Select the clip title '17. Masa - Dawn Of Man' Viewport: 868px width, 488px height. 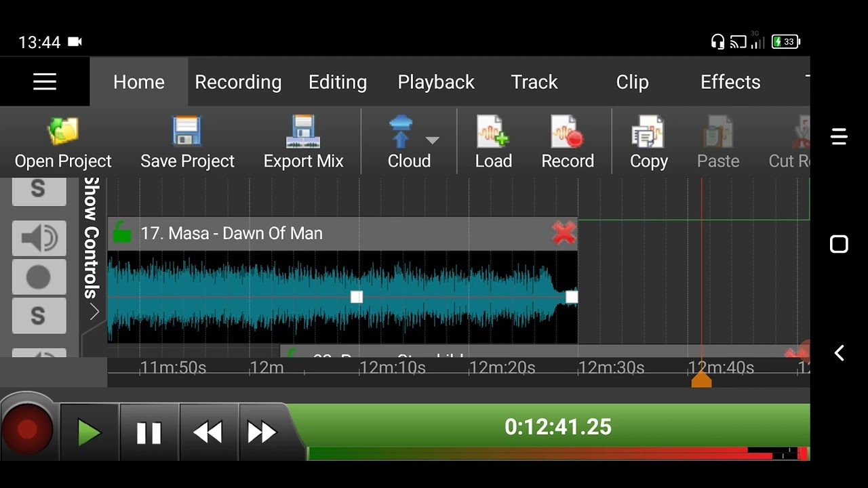[x=231, y=233]
